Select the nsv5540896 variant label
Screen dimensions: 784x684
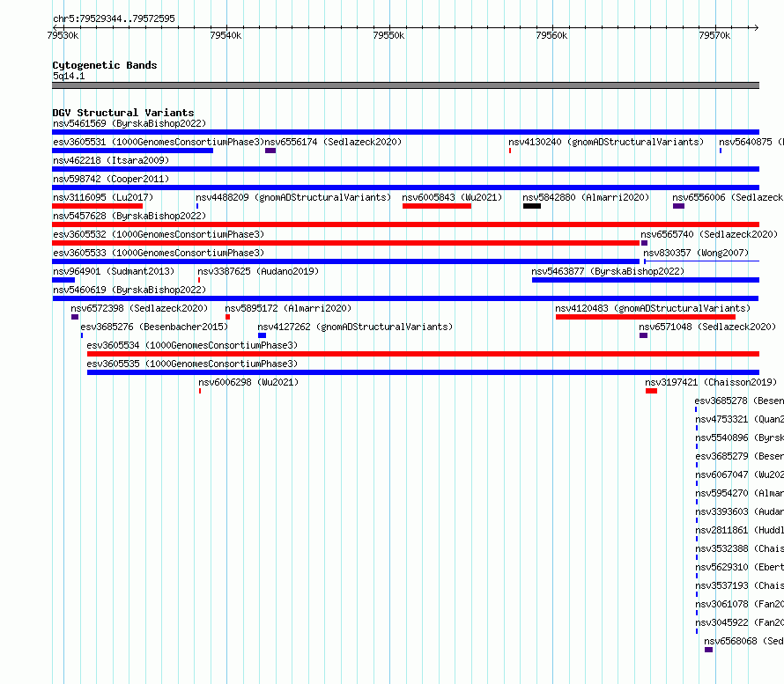pos(739,438)
